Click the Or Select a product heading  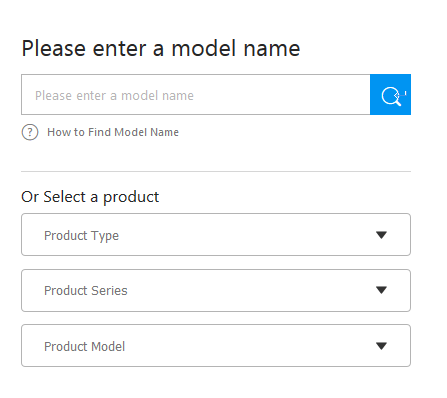point(90,197)
